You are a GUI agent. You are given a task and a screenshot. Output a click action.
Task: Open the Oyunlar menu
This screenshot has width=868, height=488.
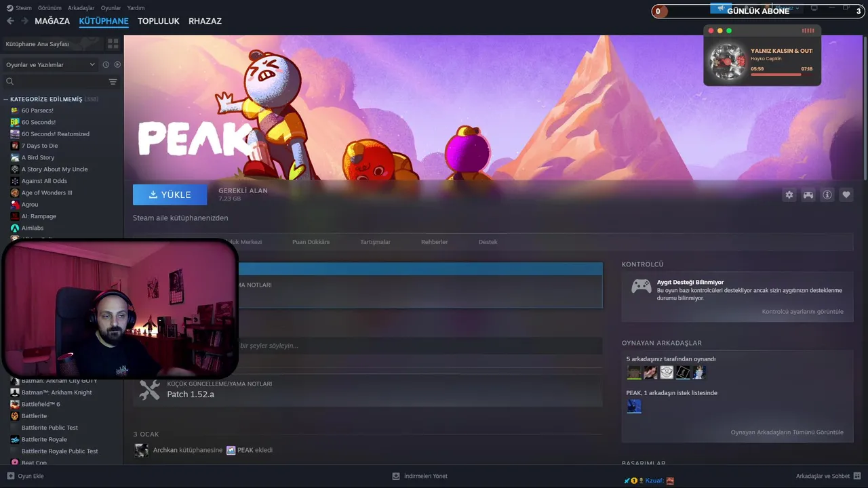point(111,8)
